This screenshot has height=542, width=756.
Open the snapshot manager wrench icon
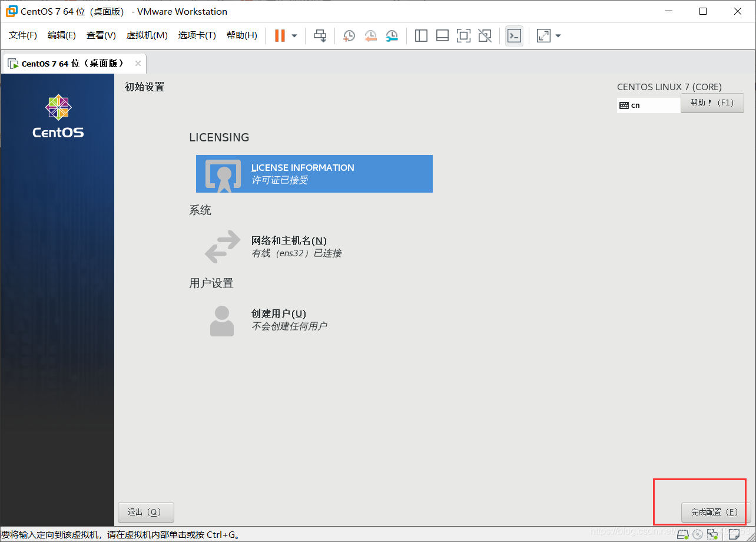(x=392, y=36)
